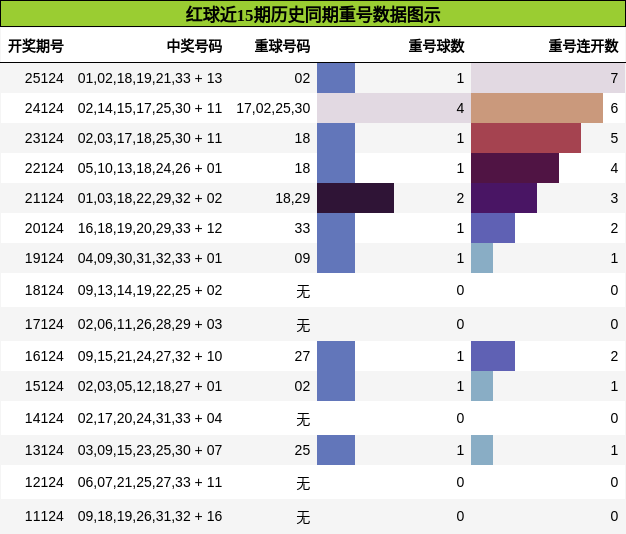Click the light blue streak bar for 15124

pyautogui.click(x=482, y=386)
